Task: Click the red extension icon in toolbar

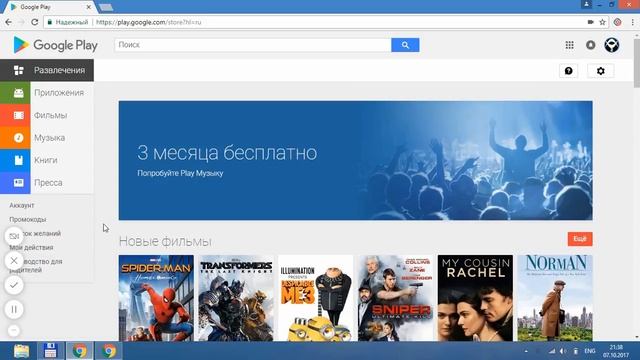Action: pyautogui.click(x=618, y=22)
